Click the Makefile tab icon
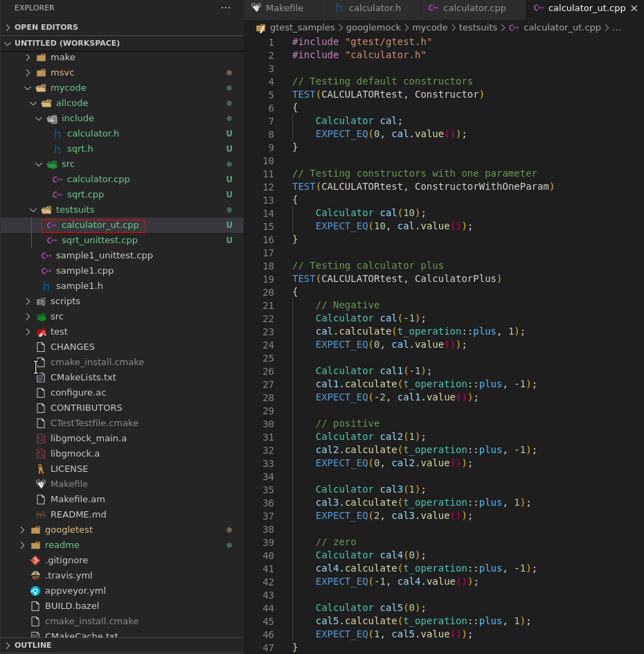The height and width of the screenshot is (654, 644). [x=256, y=8]
